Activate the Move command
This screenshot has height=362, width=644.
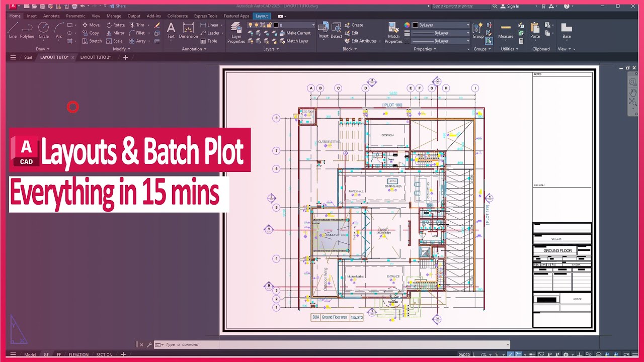[x=91, y=25]
